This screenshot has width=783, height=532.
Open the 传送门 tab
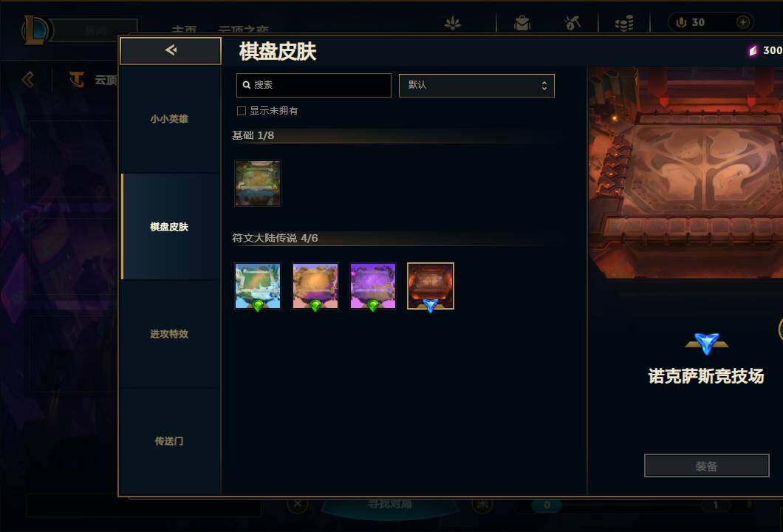tap(169, 441)
